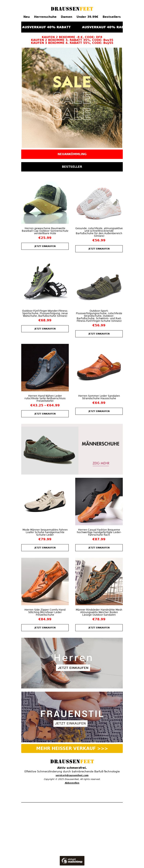The image size is (144, 868).
Task: Open the Neu menu item
Action: click(x=27, y=17)
